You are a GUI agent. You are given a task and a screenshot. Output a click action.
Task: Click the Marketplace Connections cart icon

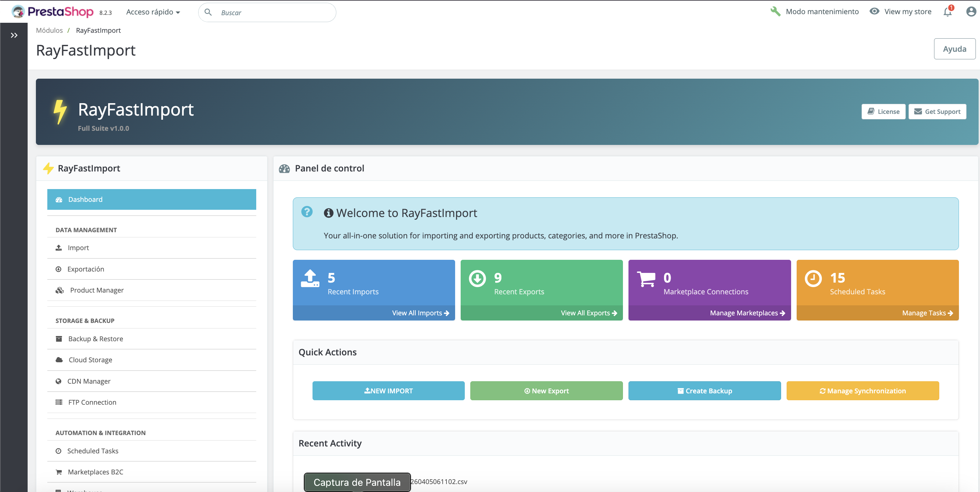click(x=646, y=279)
